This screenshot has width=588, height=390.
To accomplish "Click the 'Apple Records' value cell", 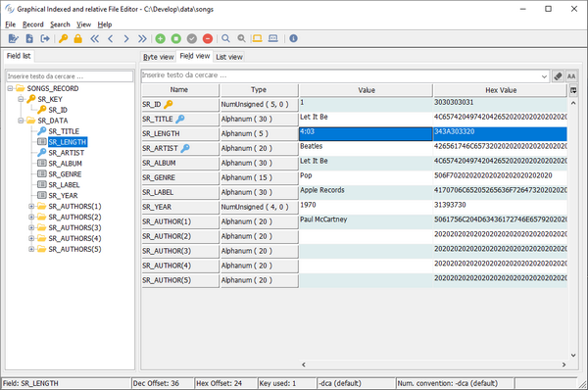I will click(x=366, y=192).
